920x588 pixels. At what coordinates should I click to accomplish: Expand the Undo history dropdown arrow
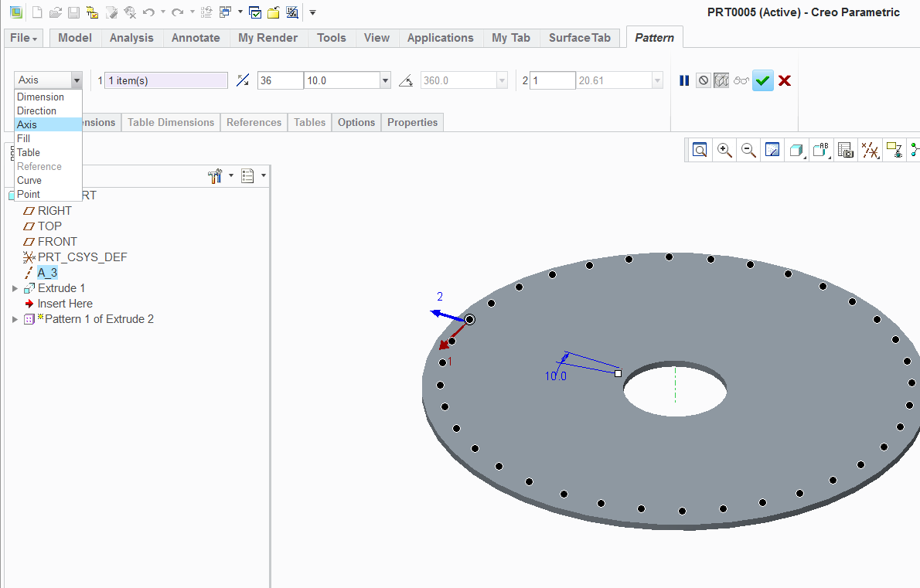(162, 12)
